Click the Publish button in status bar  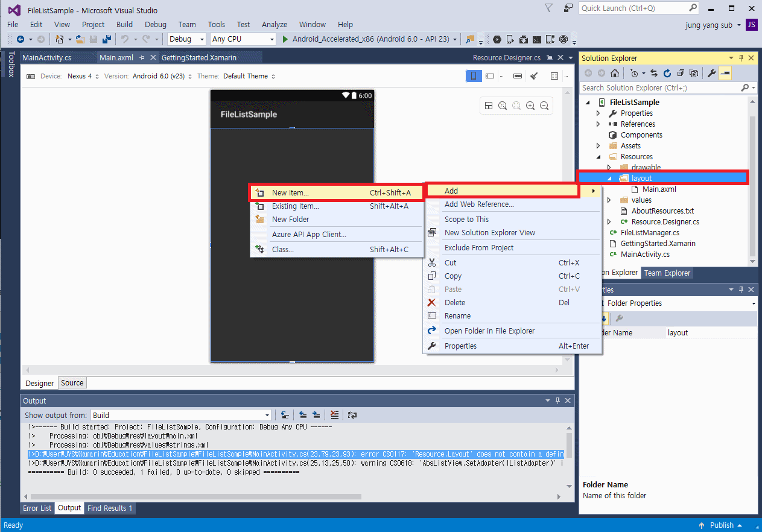pos(721,525)
